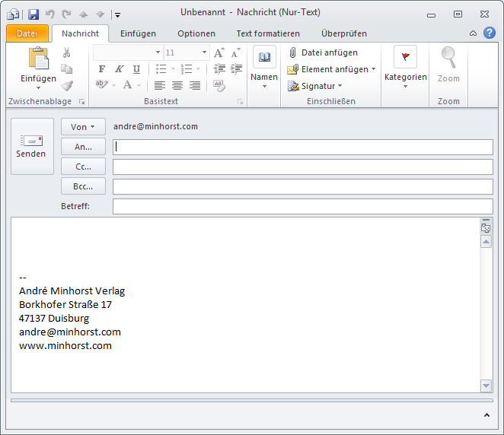Image resolution: width=504 pixels, height=435 pixels.
Task: Toggle underline formatting (U)
Action: [136, 69]
